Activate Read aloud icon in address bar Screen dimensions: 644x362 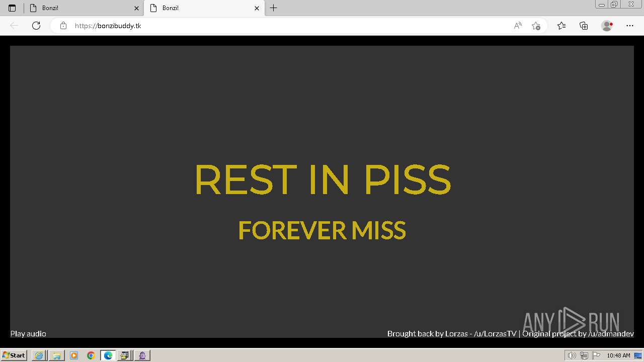pos(518,26)
